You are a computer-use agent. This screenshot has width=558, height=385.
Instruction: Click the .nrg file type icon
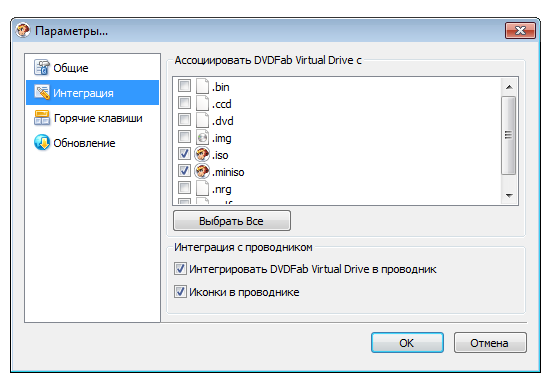(202, 188)
